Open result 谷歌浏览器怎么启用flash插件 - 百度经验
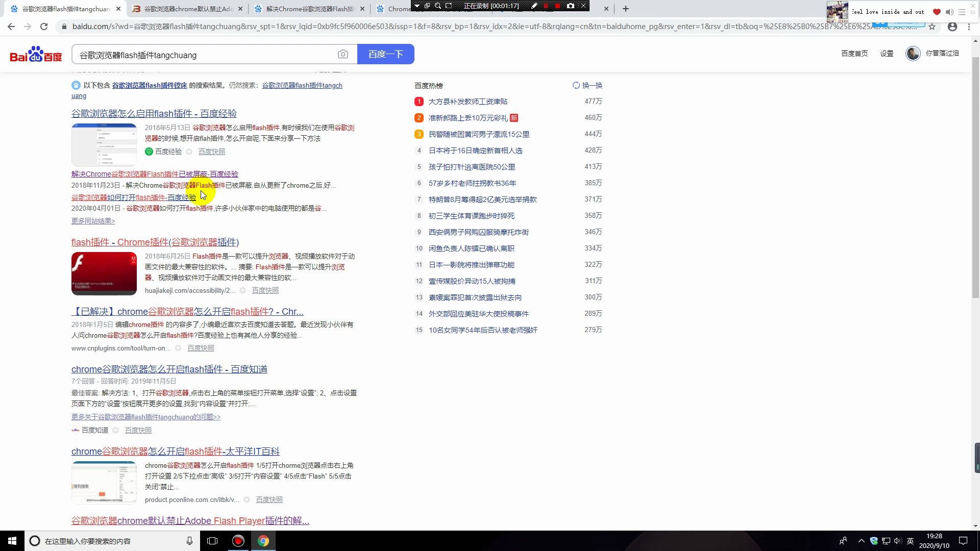This screenshot has width=980, height=551. tap(154, 113)
